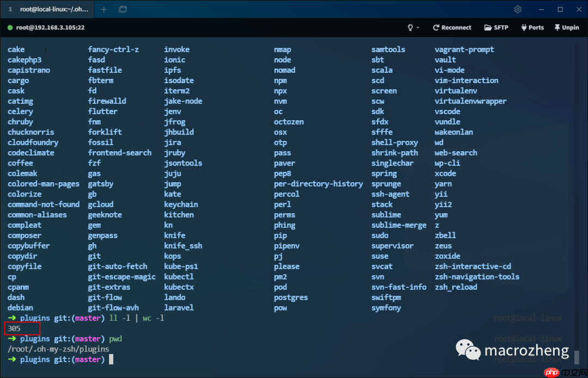Click the 'debian' plugin name

pyautogui.click(x=20, y=308)
